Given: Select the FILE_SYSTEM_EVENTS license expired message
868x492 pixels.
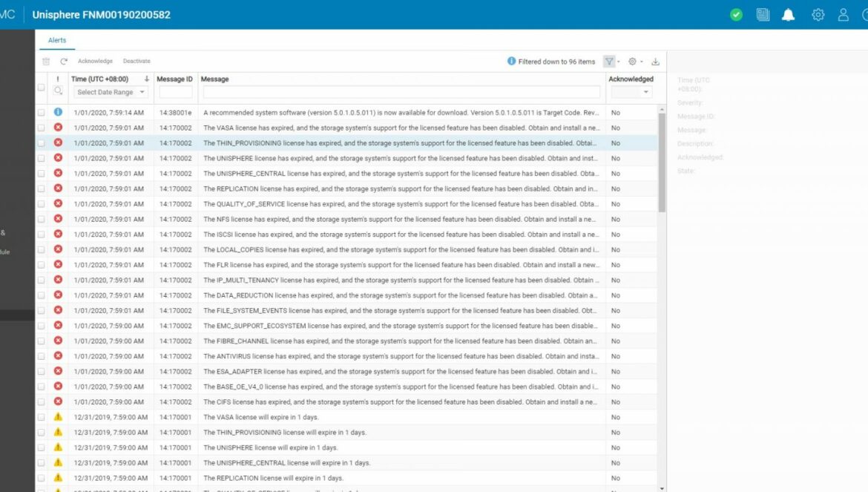Looking at the screenshot, I should click(x=400, y=310).
